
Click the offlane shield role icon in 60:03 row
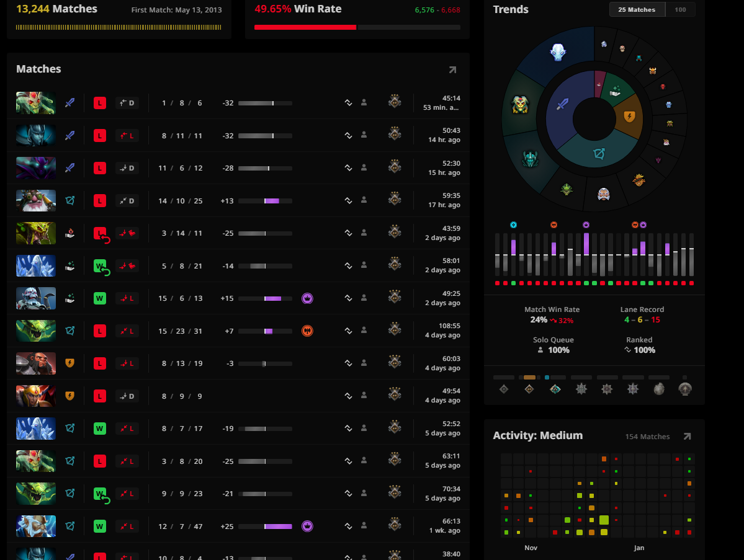pos(69,363)
